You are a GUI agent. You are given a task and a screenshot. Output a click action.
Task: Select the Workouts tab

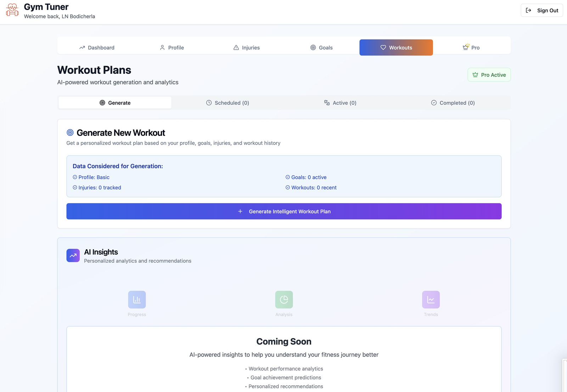point(396,47)
